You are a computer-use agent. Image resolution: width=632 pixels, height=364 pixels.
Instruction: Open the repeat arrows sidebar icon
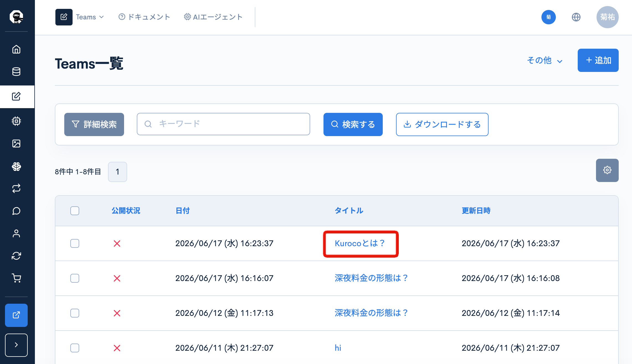pyautogui.click(x=16, y=188)
